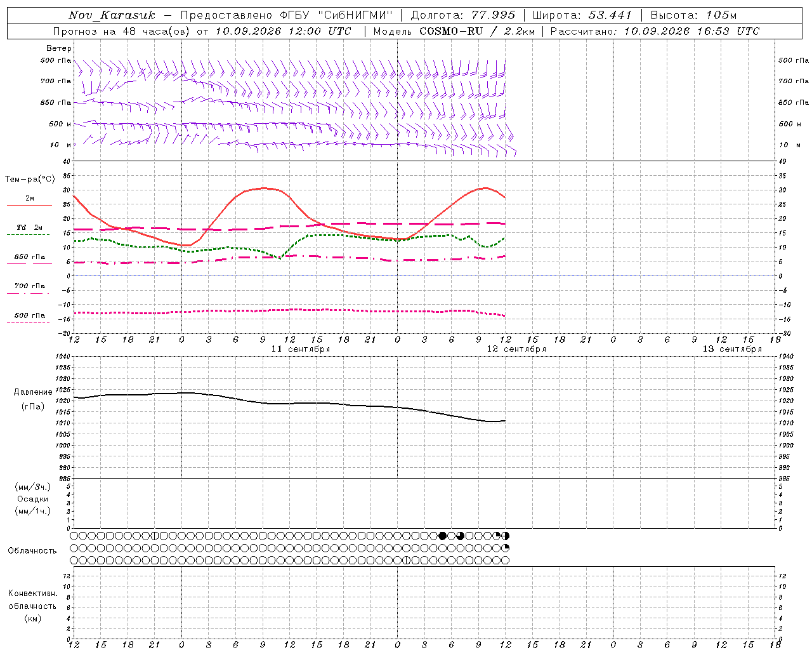Screen dimensions: 812x650
Task: Click the fully filled black cloud cover symbol
Action: click(x=443, y=536)
